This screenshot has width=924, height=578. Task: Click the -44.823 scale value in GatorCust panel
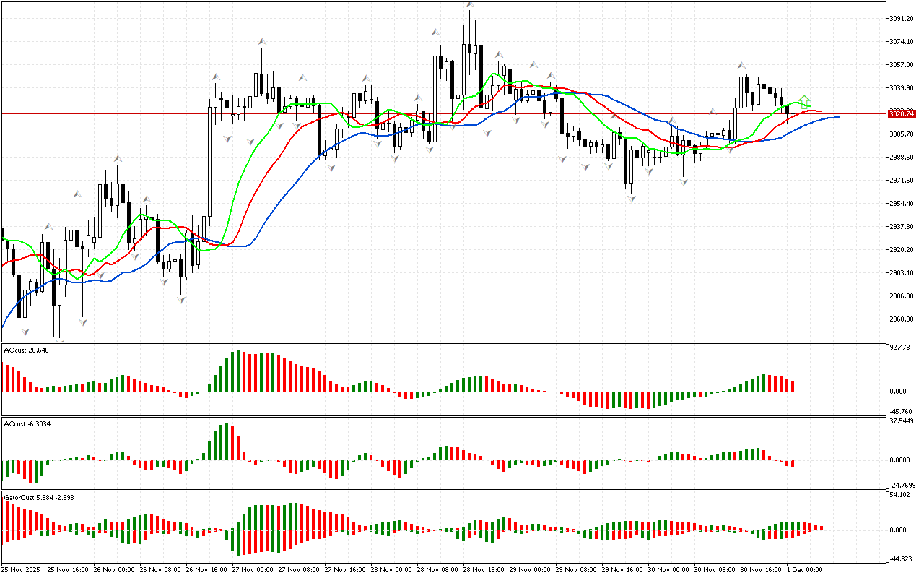pos(900,558)
